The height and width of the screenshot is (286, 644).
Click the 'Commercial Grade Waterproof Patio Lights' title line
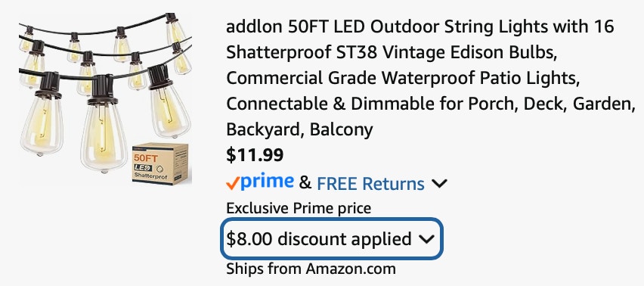402,78
